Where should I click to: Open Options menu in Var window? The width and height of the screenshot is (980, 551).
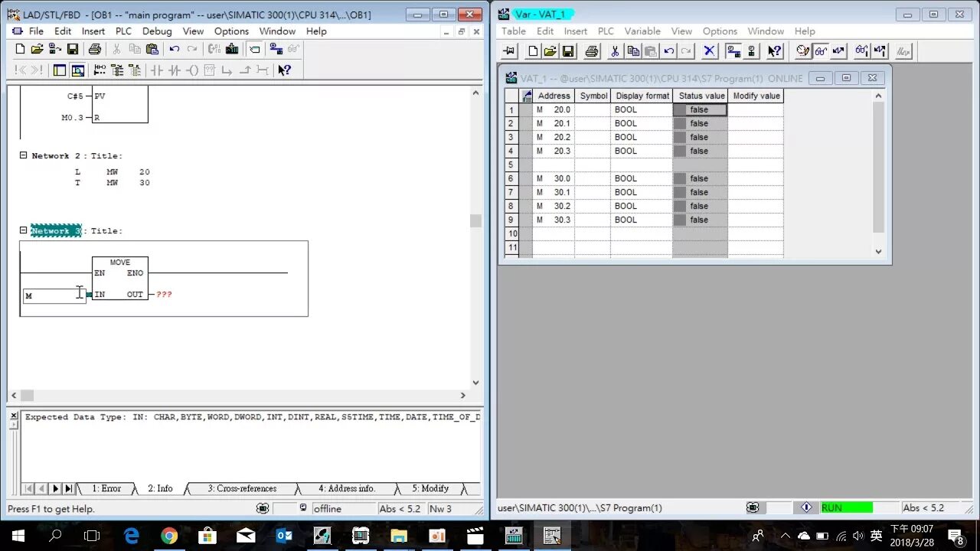click(720, 31)
